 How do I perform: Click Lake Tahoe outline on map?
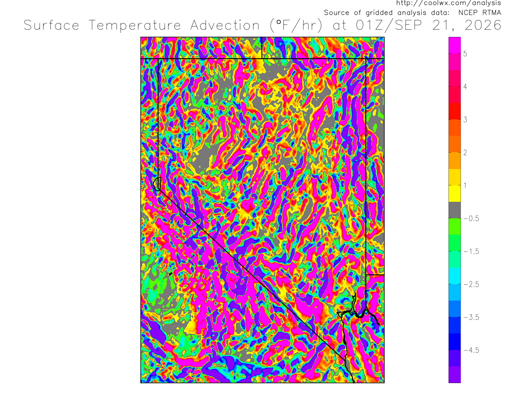point(157,184)
